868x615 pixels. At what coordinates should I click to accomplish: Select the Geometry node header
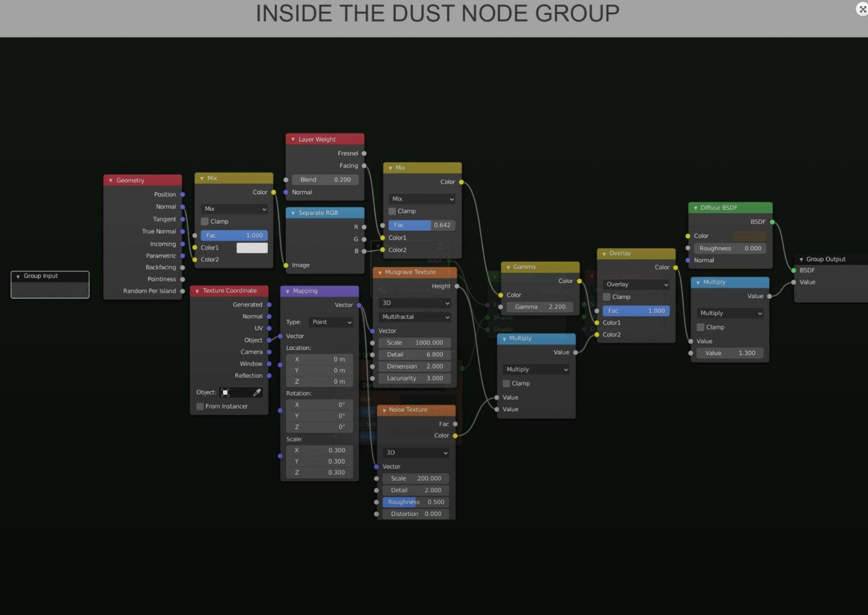(143, 181)
